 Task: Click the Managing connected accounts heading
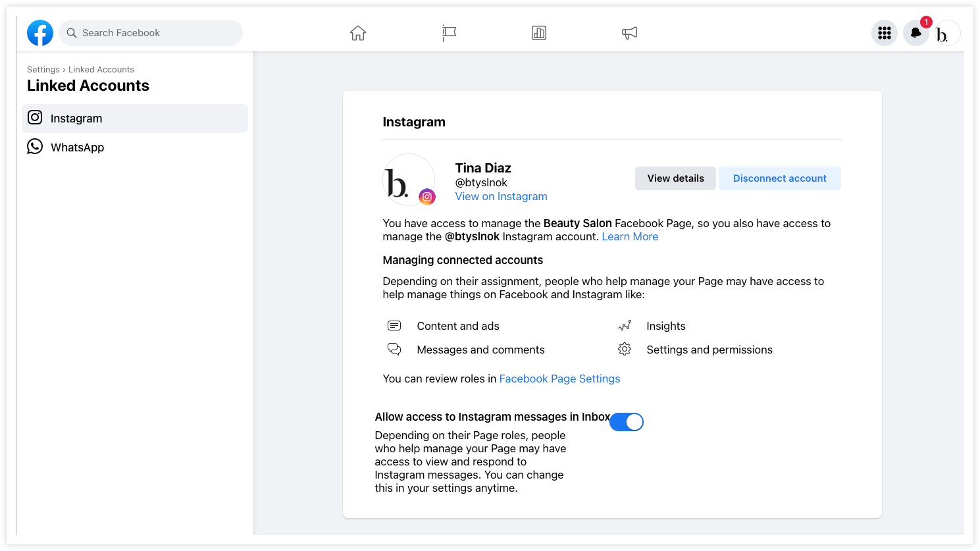tap(463, 260)
